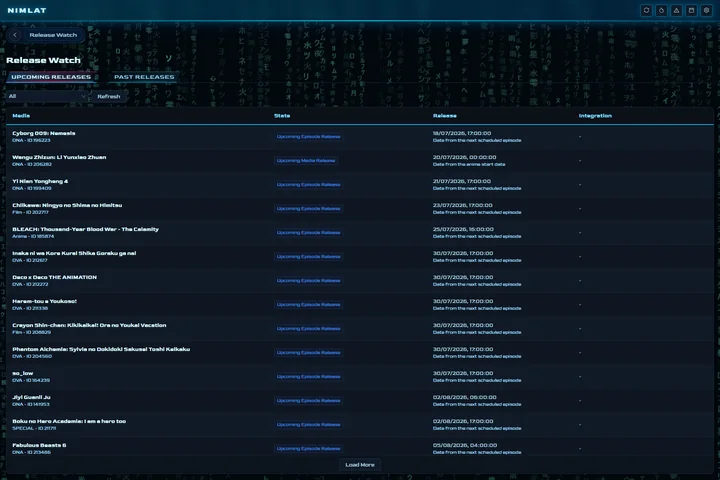Select BLEACH: Thousand-Year Blood War - The Calamity
This screenshot has height=480, width=720.
click(85, 229)
